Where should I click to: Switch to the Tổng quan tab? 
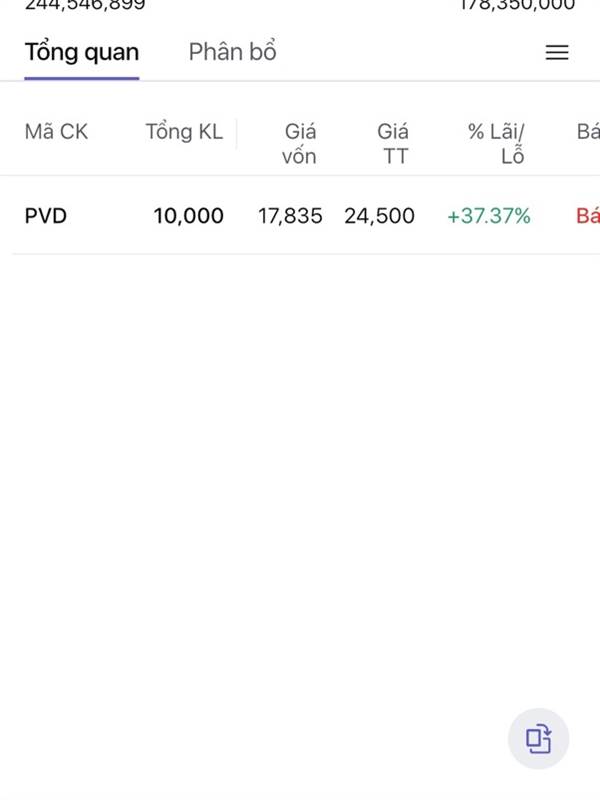tap(82, 52)
